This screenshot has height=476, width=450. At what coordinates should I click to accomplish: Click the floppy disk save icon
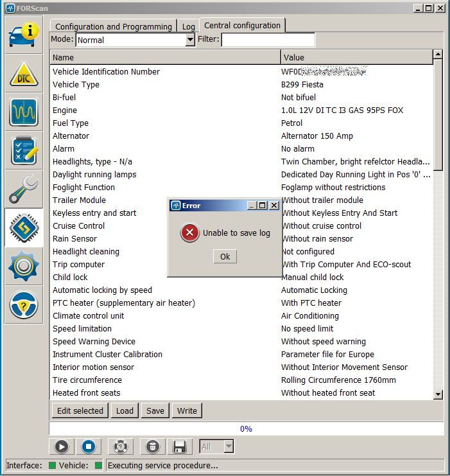[179, 446]
